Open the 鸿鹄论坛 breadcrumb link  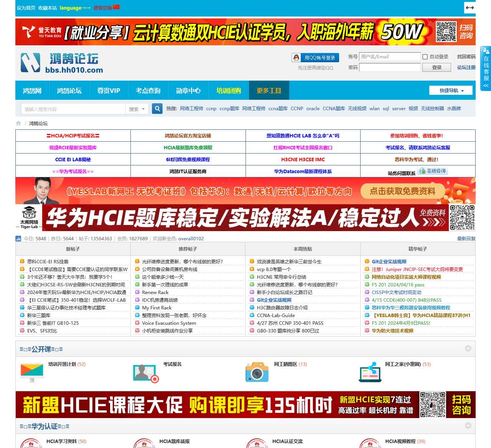coord(38,123)
